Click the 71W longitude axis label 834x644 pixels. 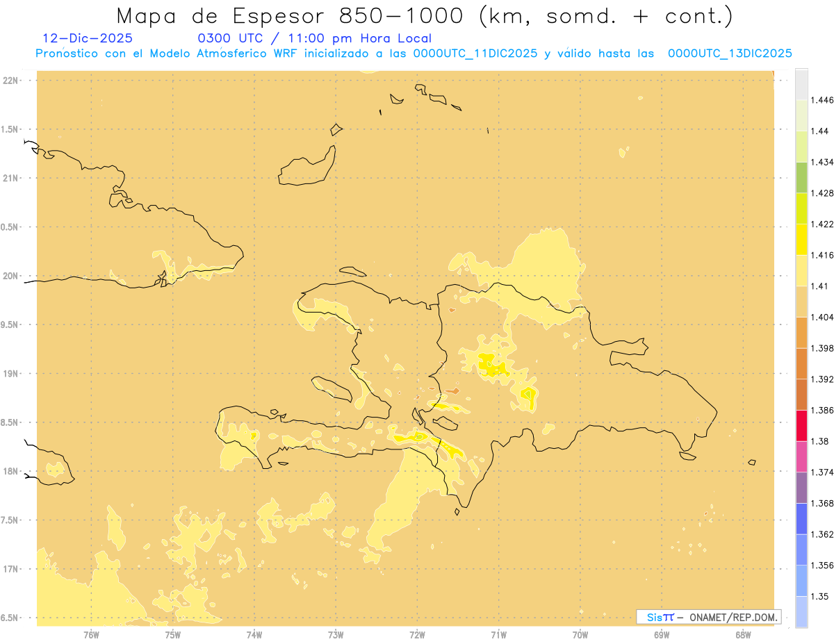498,634
